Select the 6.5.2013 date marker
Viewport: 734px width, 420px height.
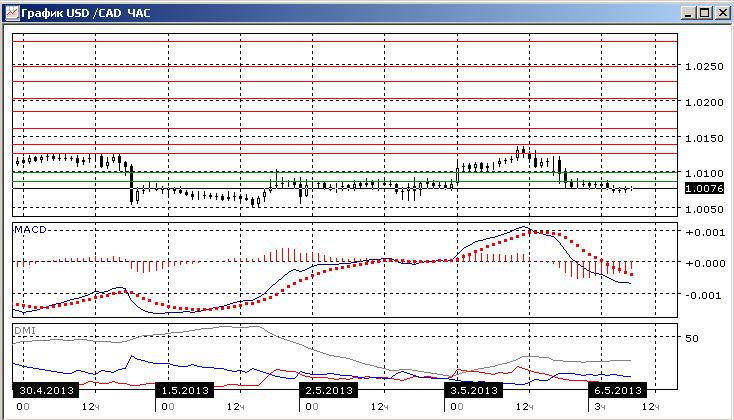pos(617,390)
